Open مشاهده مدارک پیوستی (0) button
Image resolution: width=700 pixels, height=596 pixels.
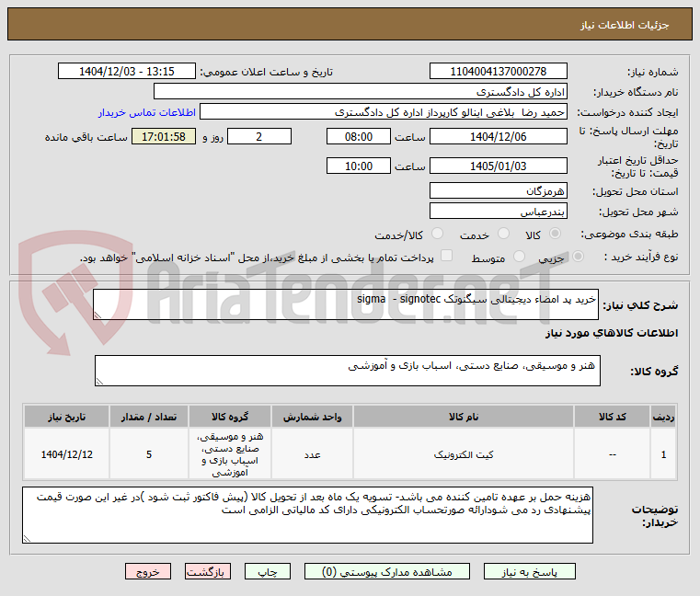[x=387, y=571]
